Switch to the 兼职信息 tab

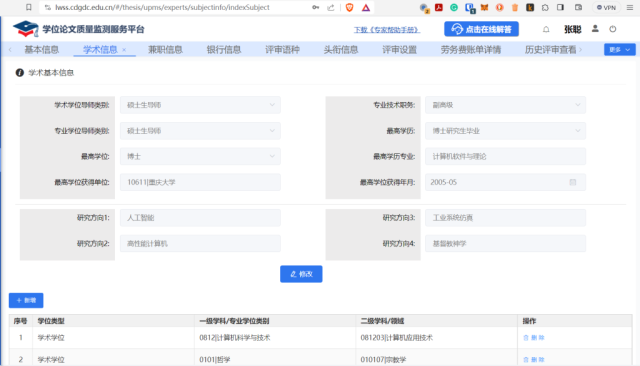(x=165, y=49)
